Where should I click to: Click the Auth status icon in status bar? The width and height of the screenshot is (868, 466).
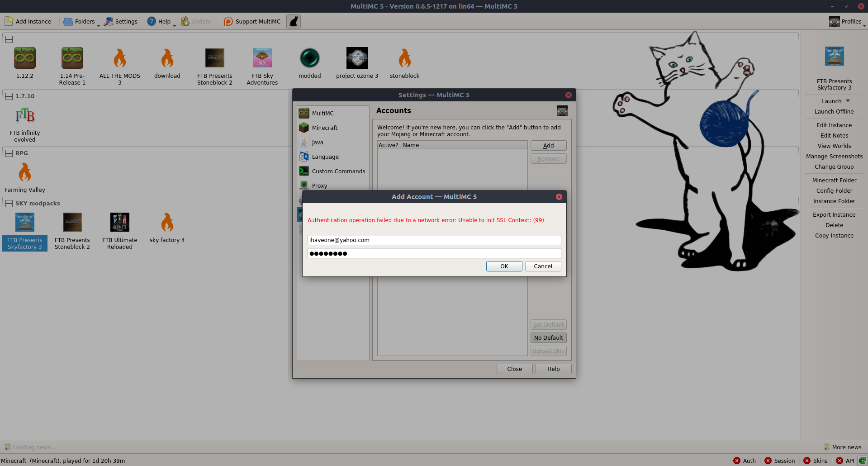coord(737,461)
